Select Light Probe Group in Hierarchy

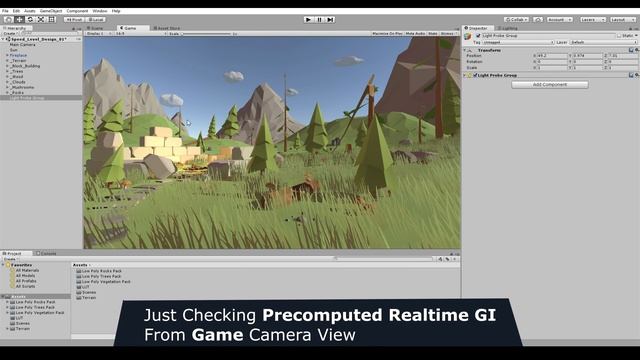pyautogui.click(x=27, y=98)
